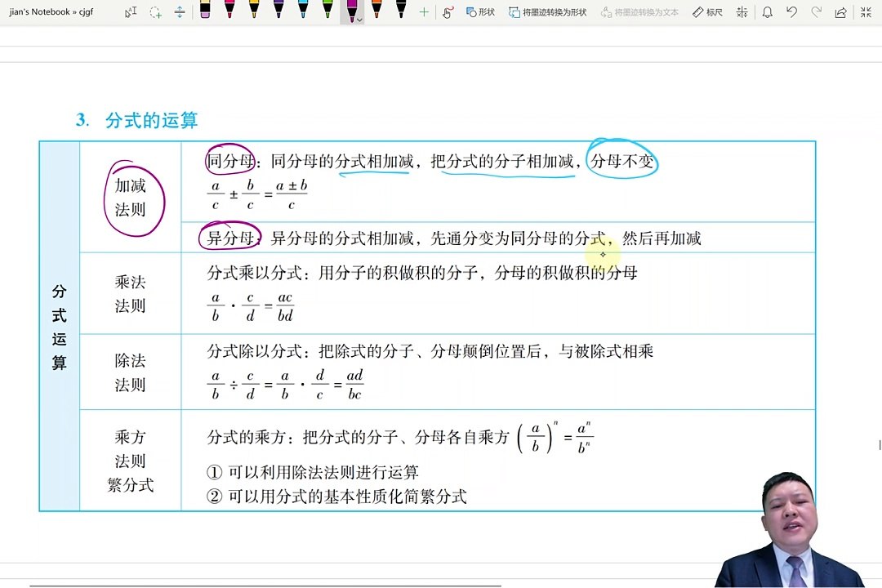Image resolution: width=882 pixels, height=588 pixels.
Task: Click the circled 同分母 text
Action: click(x=230, y=161)
